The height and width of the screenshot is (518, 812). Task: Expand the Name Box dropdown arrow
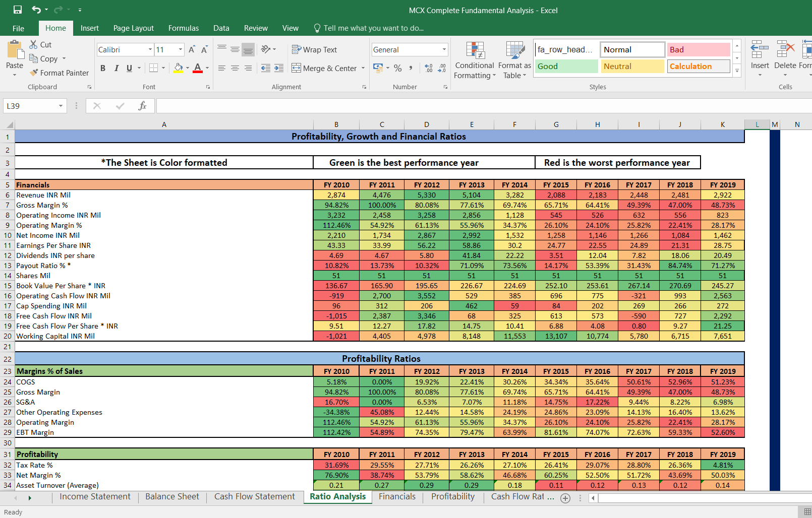point(61,106)
